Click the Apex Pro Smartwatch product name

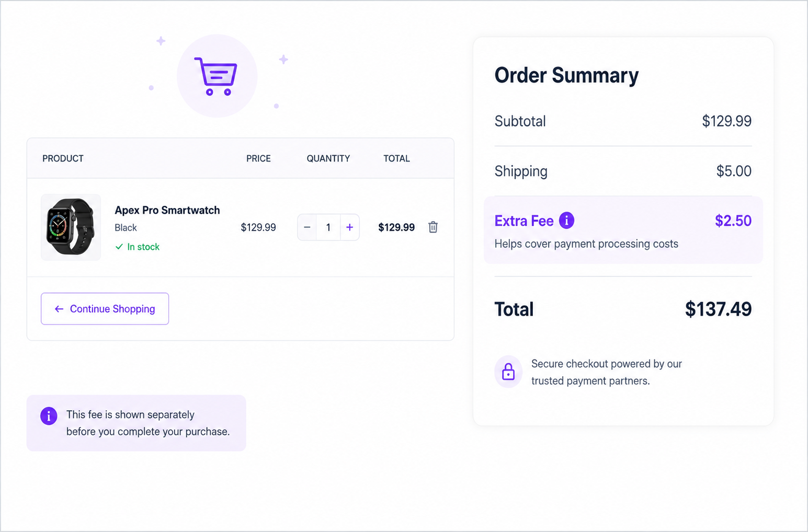point(167,210)
